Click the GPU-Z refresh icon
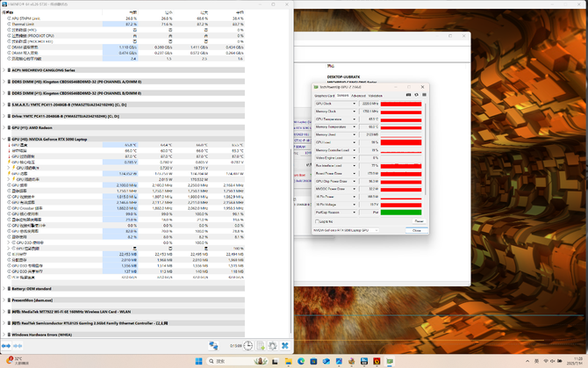This screenshot has width=588, height=368. coord(417,95)
